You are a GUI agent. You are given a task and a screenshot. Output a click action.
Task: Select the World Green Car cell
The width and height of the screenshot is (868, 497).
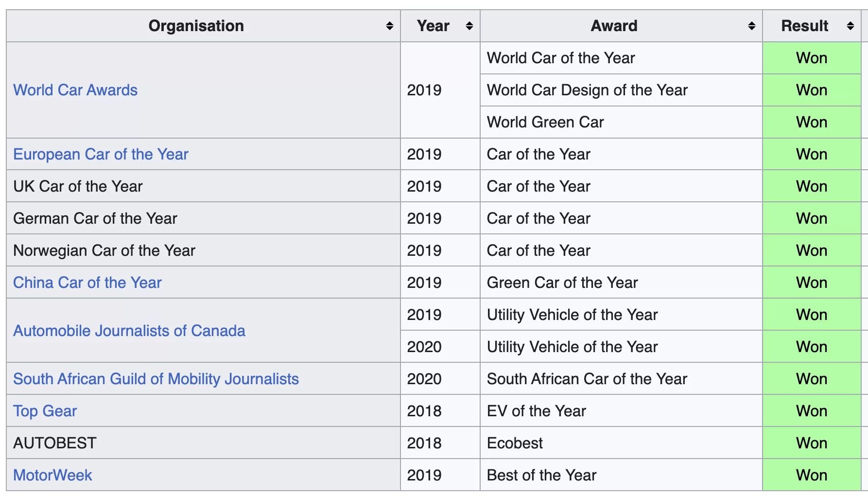[x=621, y=122]
